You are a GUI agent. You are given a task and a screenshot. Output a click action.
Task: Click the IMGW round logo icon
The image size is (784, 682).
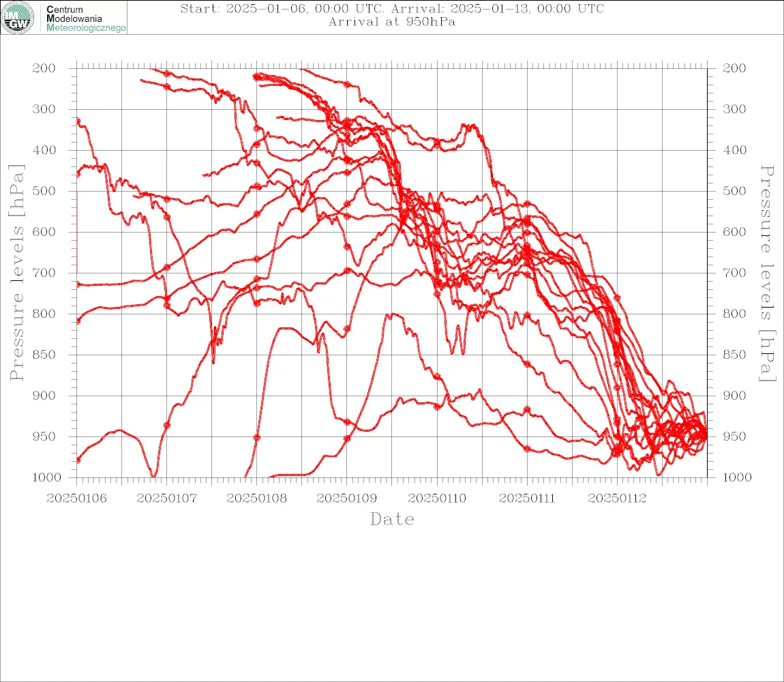tap(18, 18)
